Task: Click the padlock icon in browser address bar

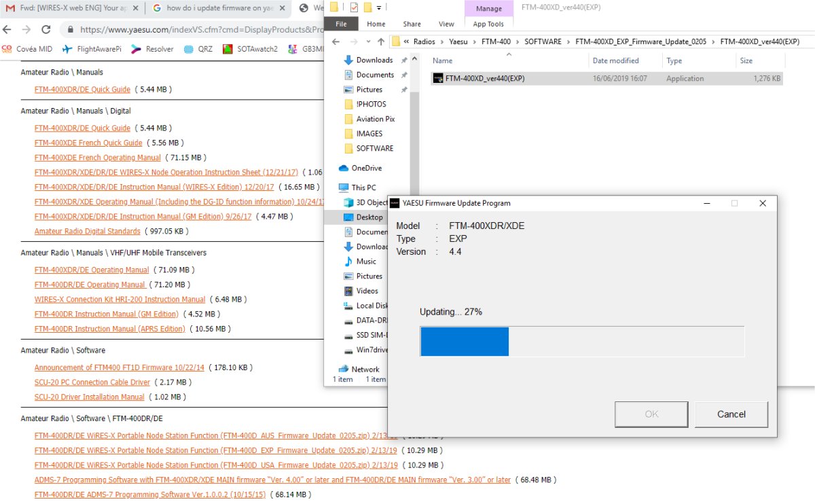Action: tap(71, 30)
